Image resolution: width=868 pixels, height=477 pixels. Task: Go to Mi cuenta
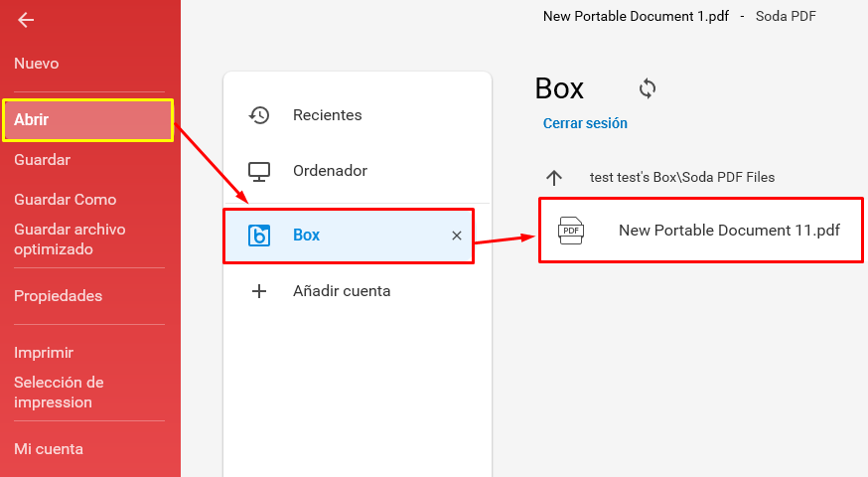[x=49, y=449]
